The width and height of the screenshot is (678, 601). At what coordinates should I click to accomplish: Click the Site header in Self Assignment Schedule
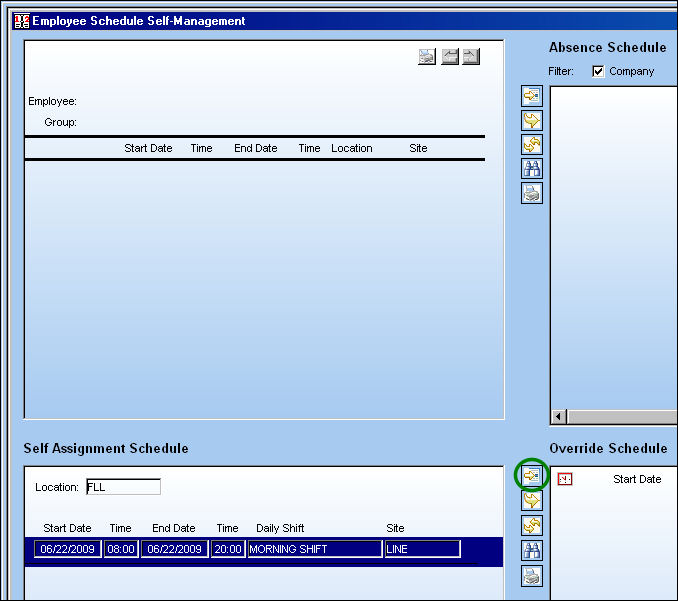(395, 528)
